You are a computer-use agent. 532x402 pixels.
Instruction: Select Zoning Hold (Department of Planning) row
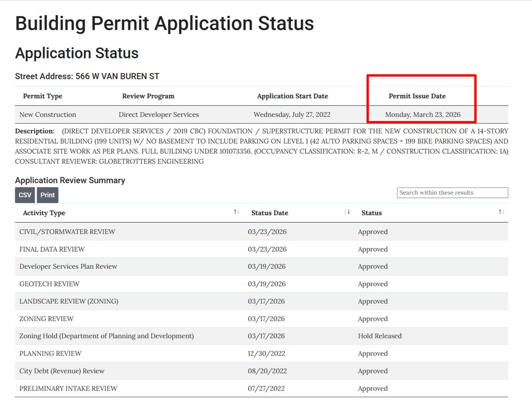pos(262,336)
